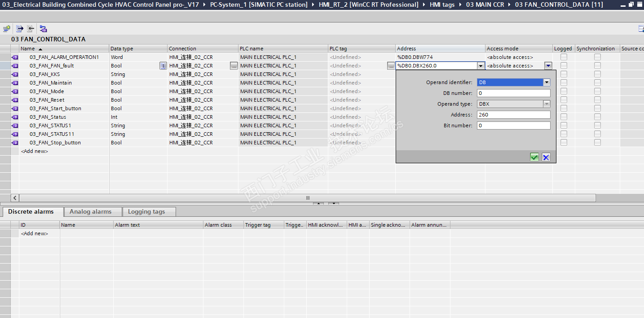Click Add new in the tag table
Screen dimensions: 644x318
tap(35, 151)
